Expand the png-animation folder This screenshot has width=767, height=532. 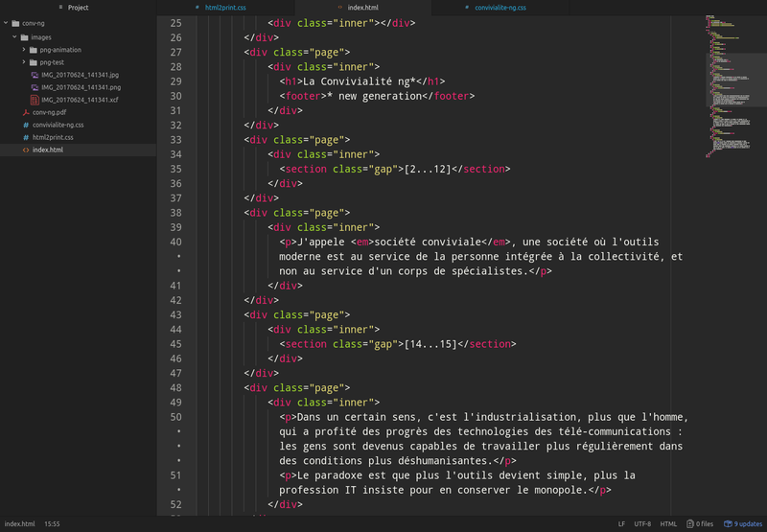[x=23, y=50]
